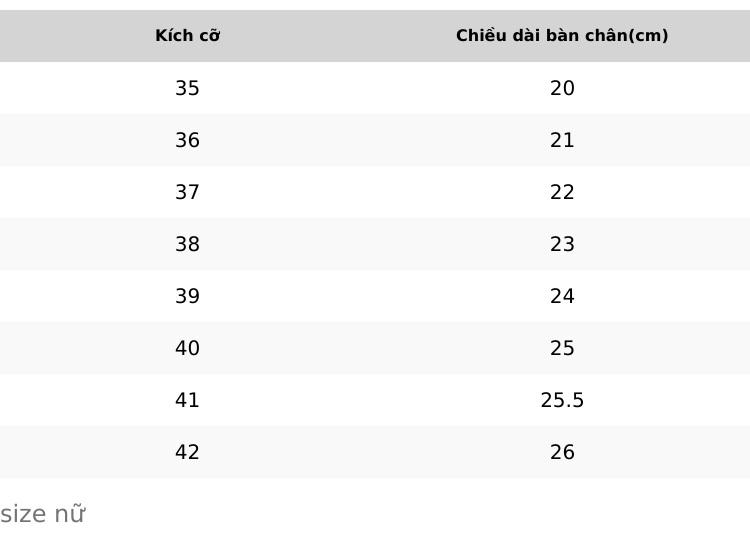750x550 pixels.
Task: Select size 40 cell
Action: (187, 348)
